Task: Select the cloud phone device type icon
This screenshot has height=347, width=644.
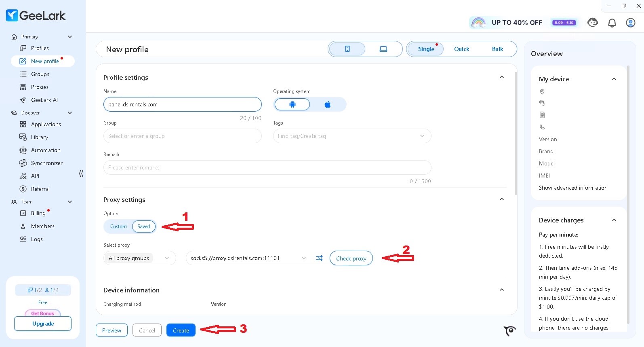Action: coord(347,49)
